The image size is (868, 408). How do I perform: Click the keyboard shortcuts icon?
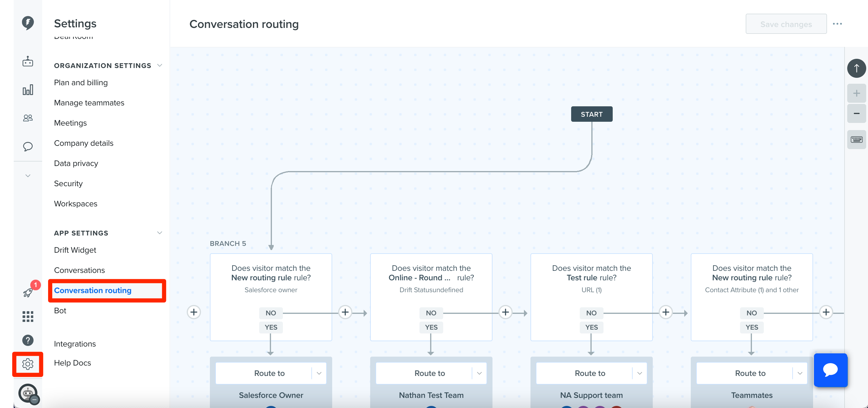[x=856, y=139]
